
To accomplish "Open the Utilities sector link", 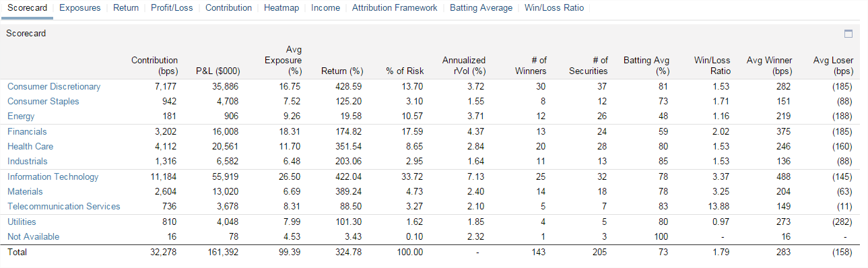I will point(22,222).
